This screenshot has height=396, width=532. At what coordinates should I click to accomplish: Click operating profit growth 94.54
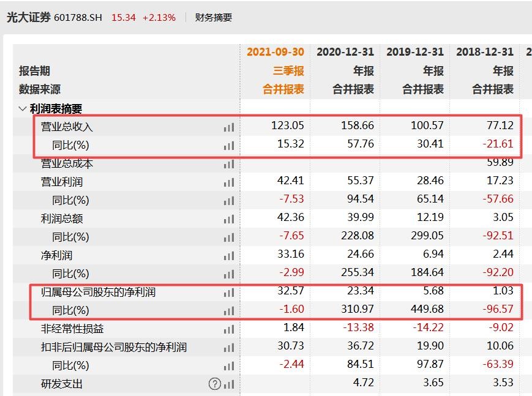click(x=361, y=198)
